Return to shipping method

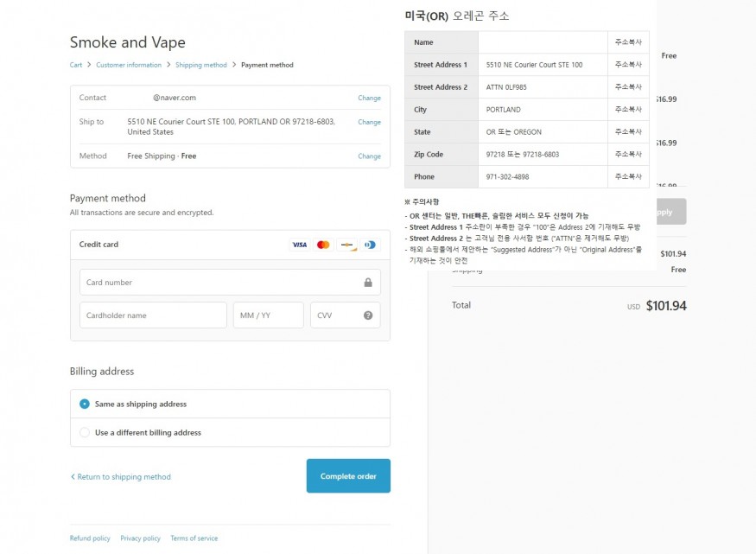click(x=121, y=477)
